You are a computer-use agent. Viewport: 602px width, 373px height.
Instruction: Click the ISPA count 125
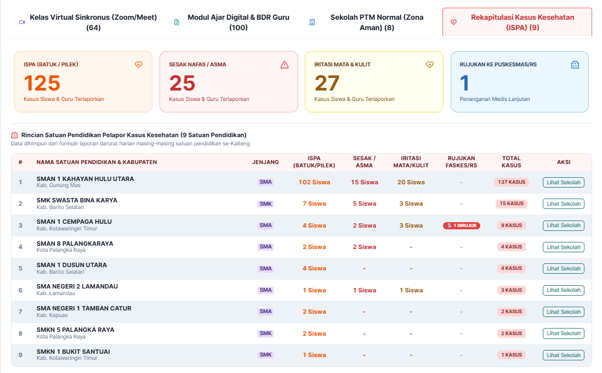[42, 83]
